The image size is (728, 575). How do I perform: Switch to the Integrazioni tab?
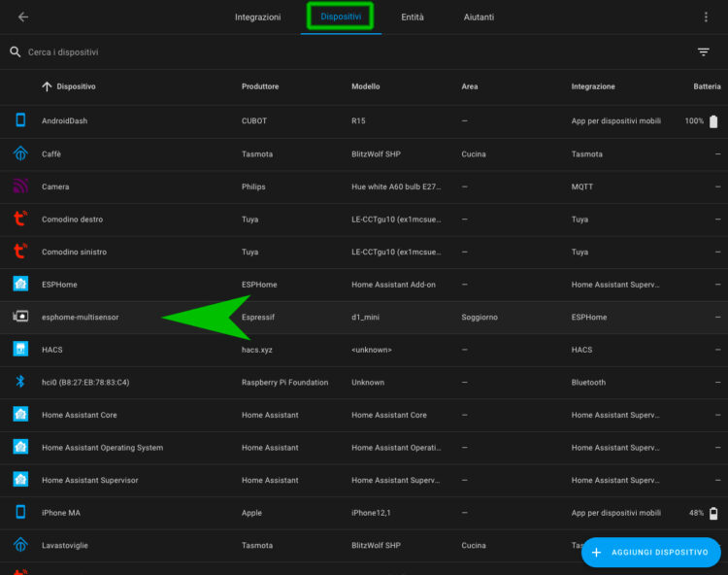coord(257,17)
